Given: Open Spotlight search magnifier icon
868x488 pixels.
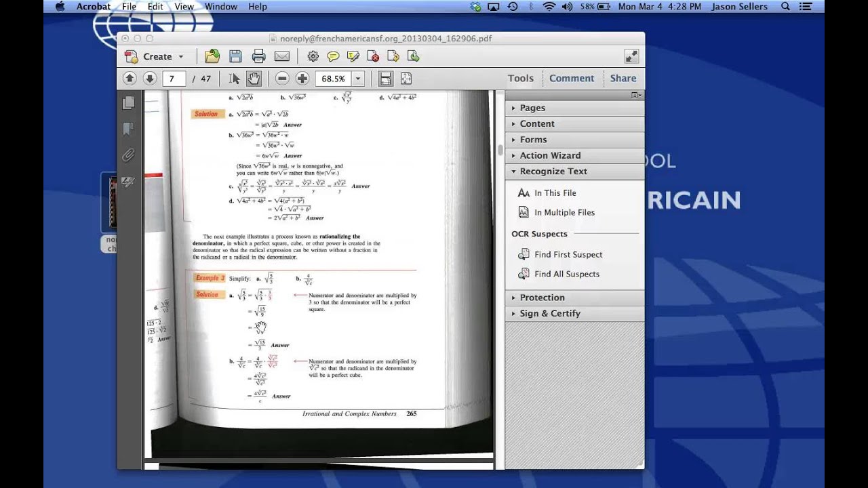Looking at the screenshot, I should coord(785,6).
